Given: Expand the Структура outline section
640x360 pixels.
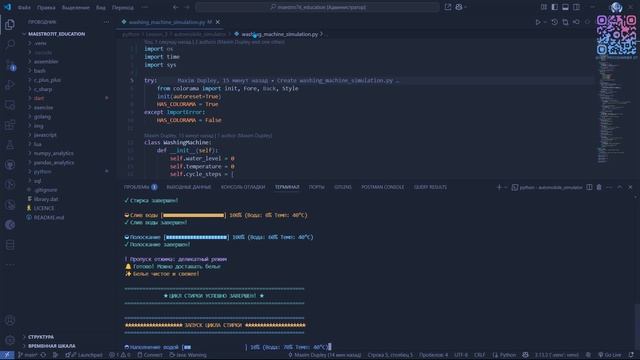Looking at the screenshot, I should pyautogui.click(x=41, y=337).
